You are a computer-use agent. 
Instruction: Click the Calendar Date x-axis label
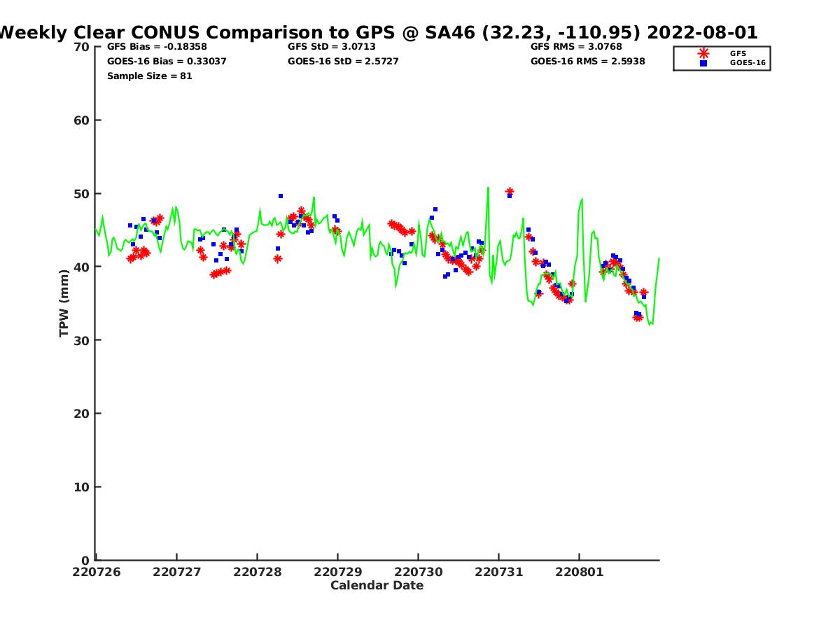pos(377,586)
